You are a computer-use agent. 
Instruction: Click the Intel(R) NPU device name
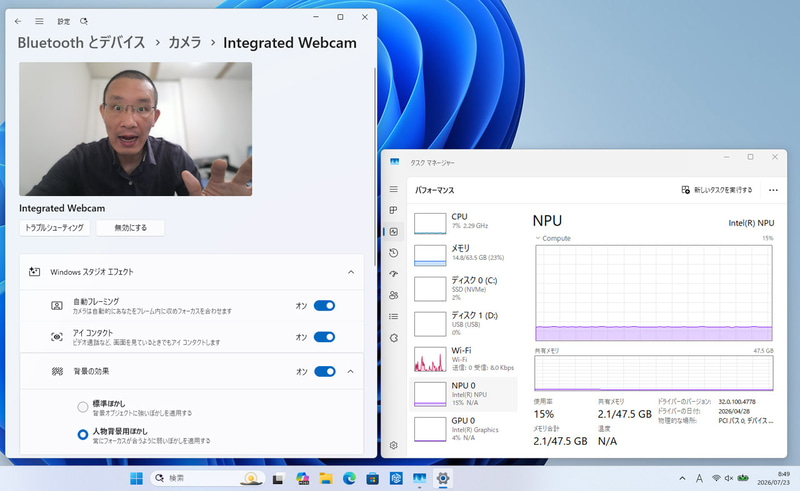751,223
